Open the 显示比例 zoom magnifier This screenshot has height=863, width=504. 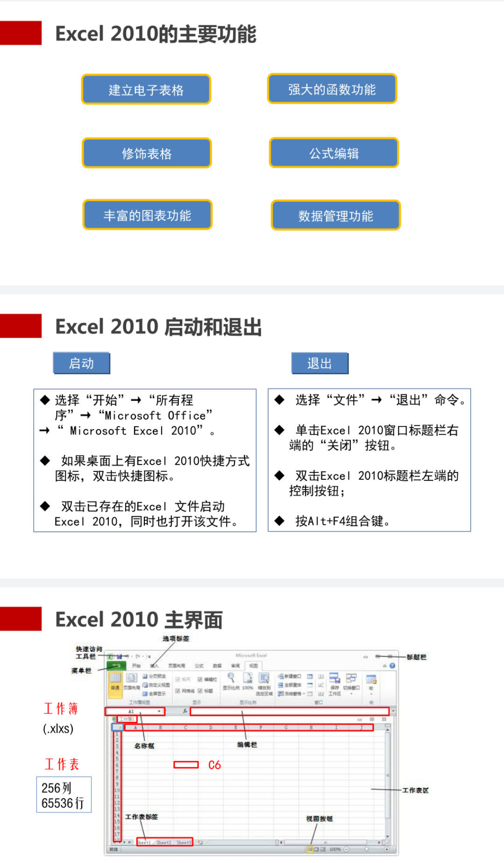pos(231,681)
